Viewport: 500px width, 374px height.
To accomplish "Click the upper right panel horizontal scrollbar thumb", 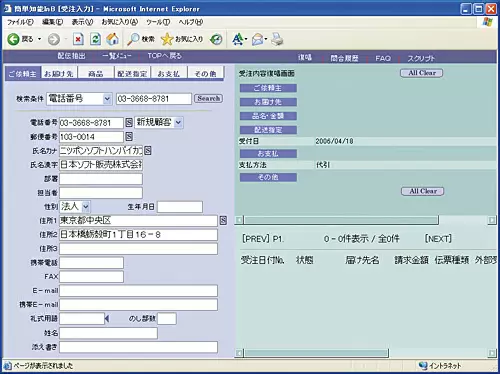I will click(341, 220).
